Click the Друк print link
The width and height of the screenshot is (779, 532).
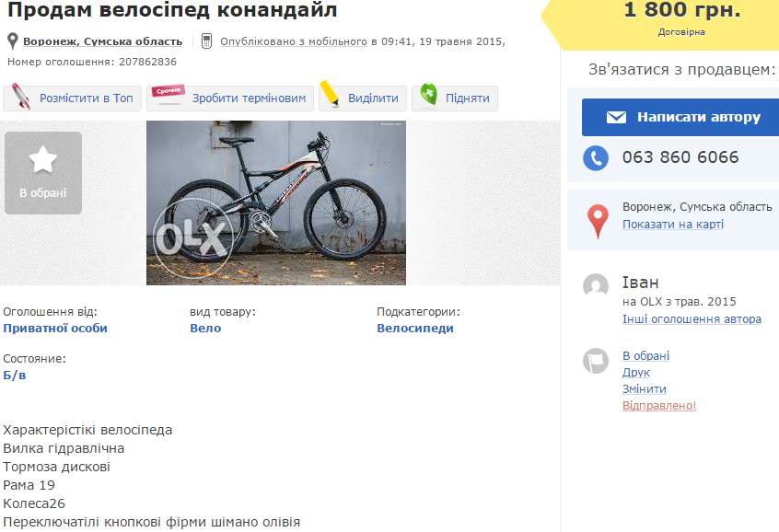[635, 373]
